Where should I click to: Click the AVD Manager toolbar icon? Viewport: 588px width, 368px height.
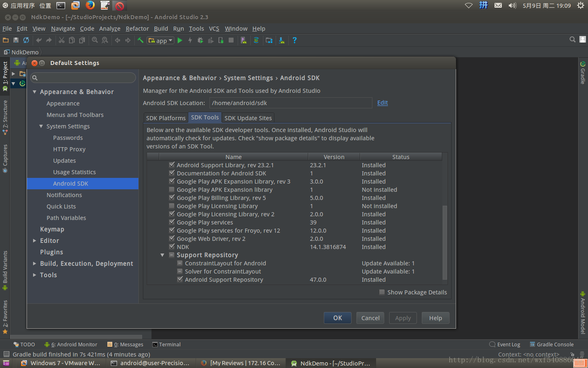pyautogui.click(x=244, y=40)
